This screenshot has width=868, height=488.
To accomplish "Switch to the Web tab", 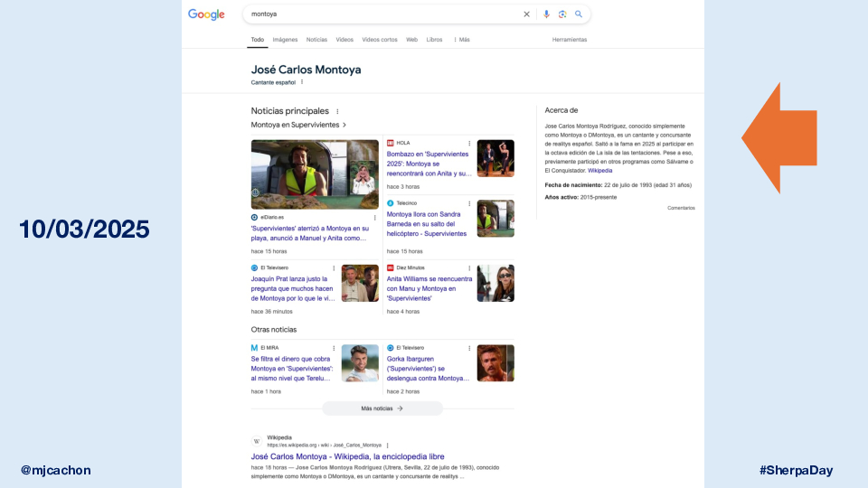I will point(412,40).
